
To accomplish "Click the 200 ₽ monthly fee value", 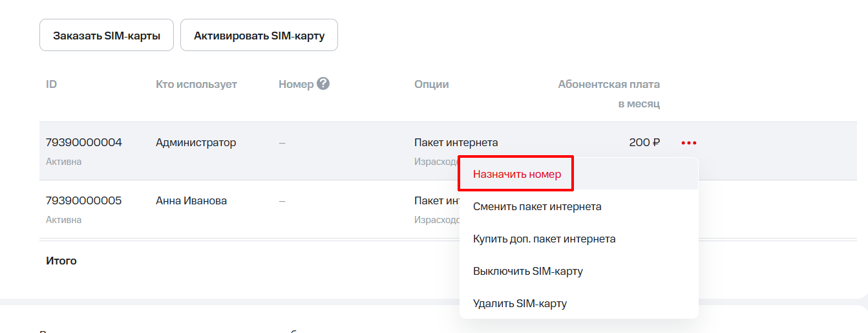I will [x=644, y=143].
